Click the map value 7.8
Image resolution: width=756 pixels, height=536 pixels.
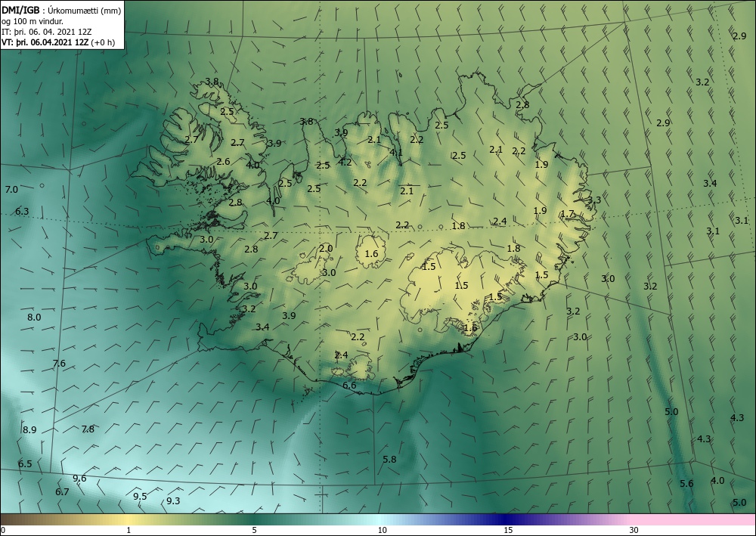pos(88,429)
